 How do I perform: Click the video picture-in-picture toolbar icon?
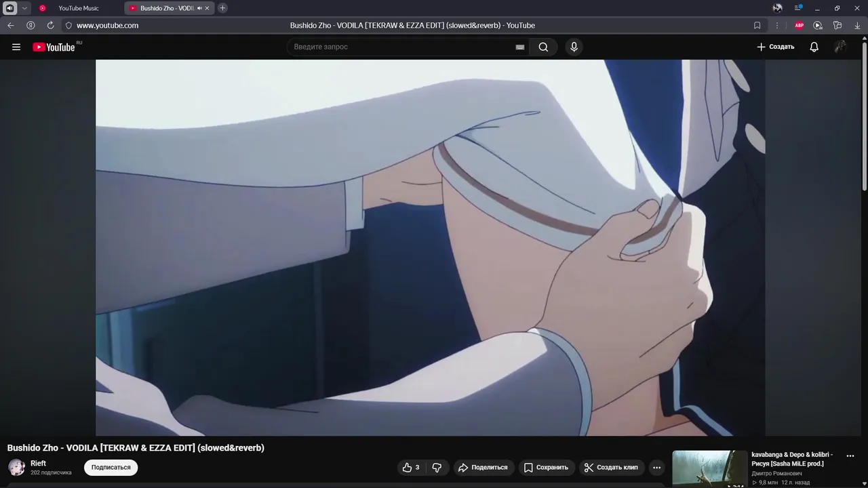818,25
